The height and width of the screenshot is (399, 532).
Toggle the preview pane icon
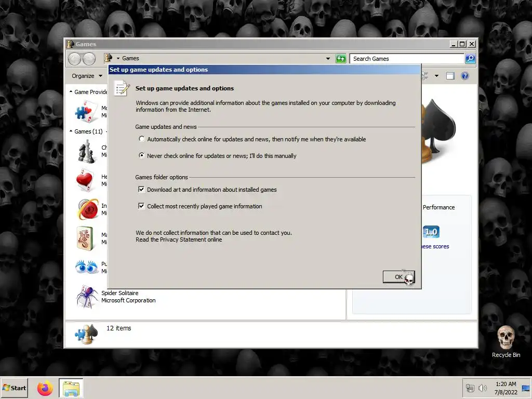[450, 76]
